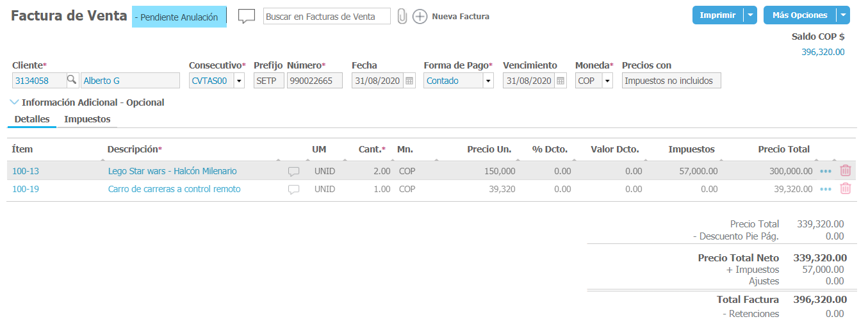Select the Detalles tab

[x=32, y=119]
